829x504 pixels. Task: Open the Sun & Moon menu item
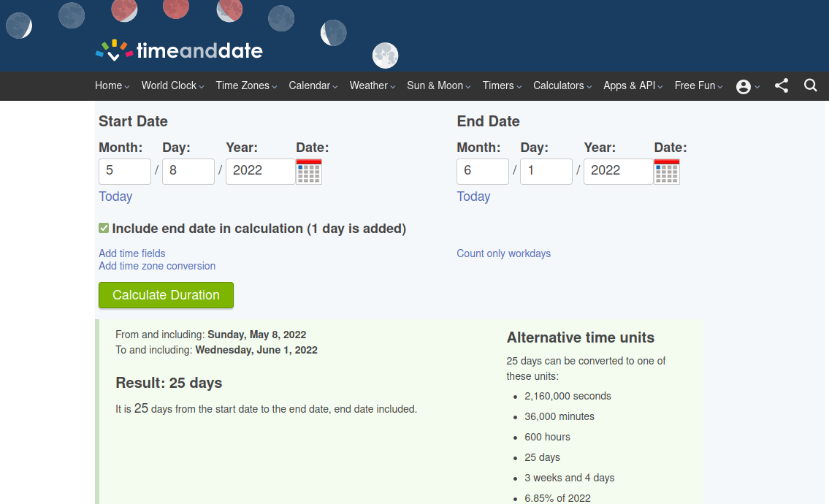(x=435, y=85)
